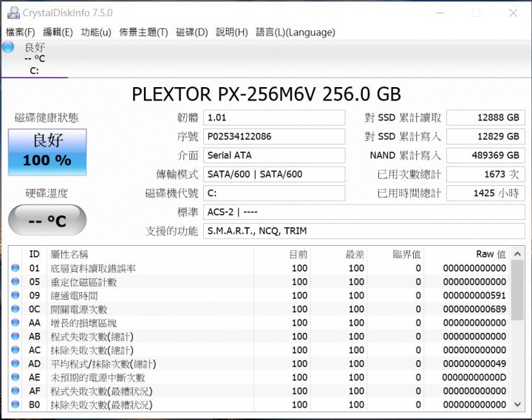Click the interface field Serial ATA
This screenshot has width=532, height=420.
point(274,155)
